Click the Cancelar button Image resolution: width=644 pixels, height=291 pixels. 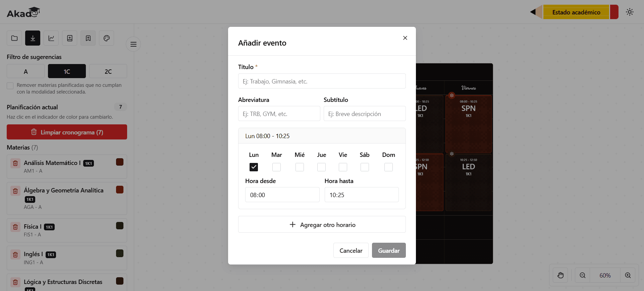click(x=351, y=250)
